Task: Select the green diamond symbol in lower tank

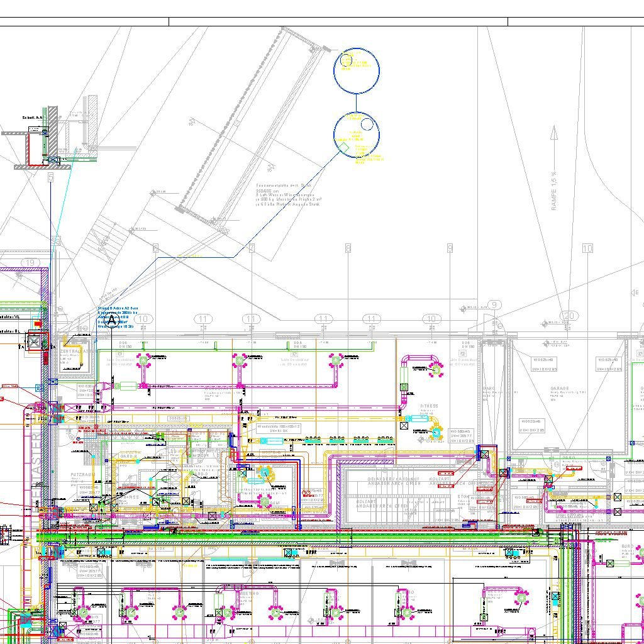Action: (x=344, y=148)
